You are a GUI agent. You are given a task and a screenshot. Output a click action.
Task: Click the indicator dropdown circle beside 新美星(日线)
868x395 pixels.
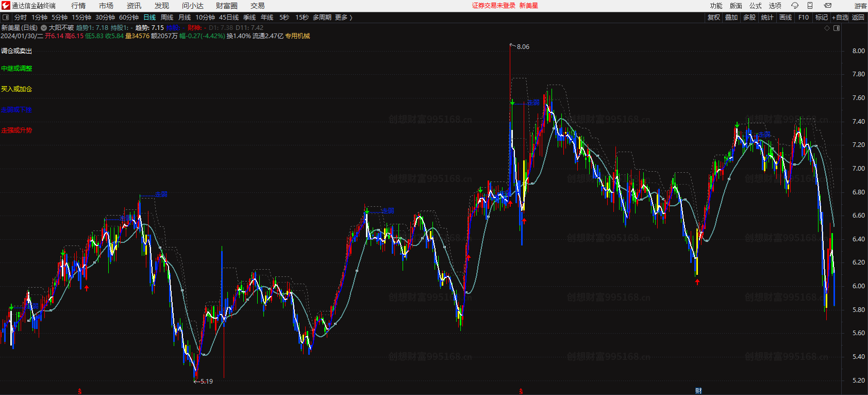[44, 28]
